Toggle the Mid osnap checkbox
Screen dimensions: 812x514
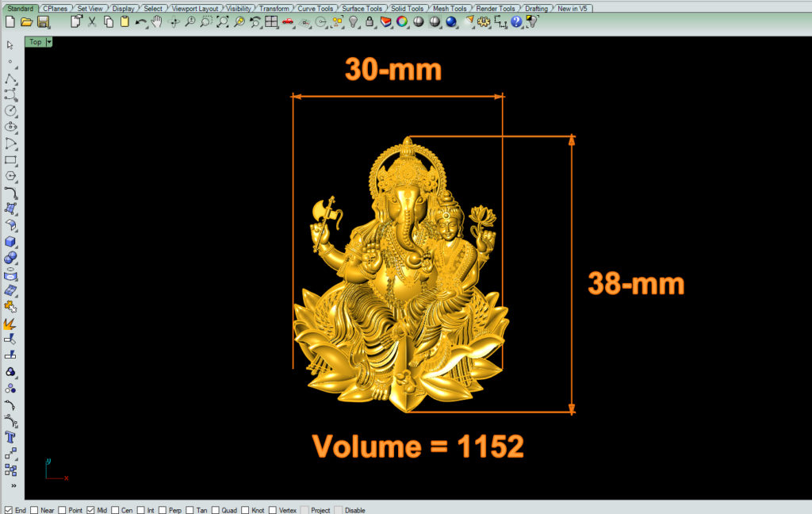[x=90, y=510]
